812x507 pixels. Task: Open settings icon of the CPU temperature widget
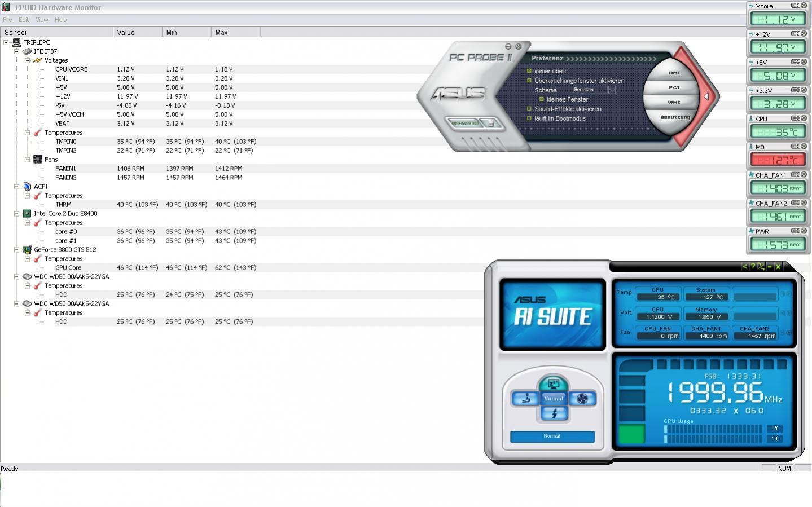(795, 118)
